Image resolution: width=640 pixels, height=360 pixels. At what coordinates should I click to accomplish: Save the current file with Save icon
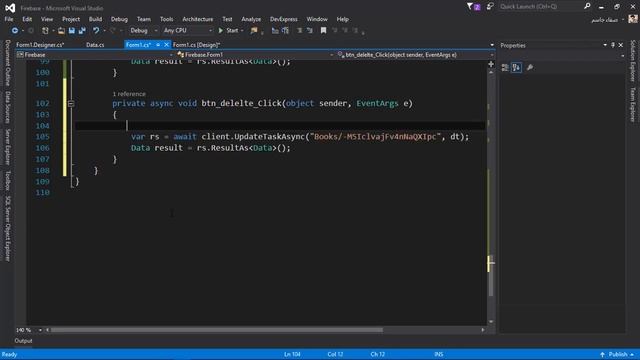72,31
